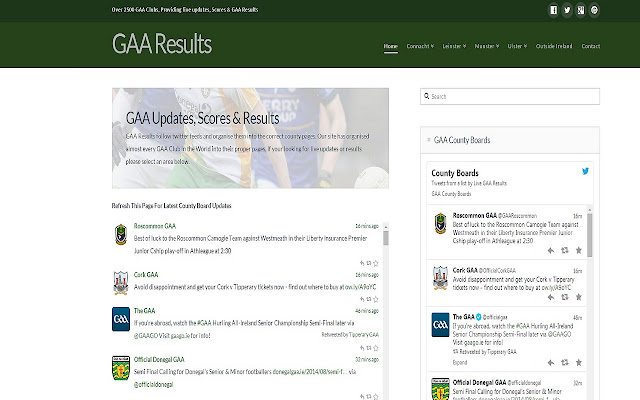Open the Contact menu item
This screenshot has height=400, width=640.
coord(591,46)
